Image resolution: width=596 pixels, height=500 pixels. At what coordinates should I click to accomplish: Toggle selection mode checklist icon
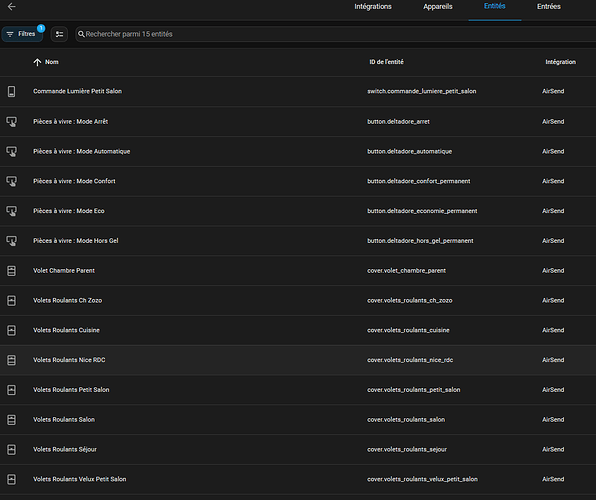(59, 34)
